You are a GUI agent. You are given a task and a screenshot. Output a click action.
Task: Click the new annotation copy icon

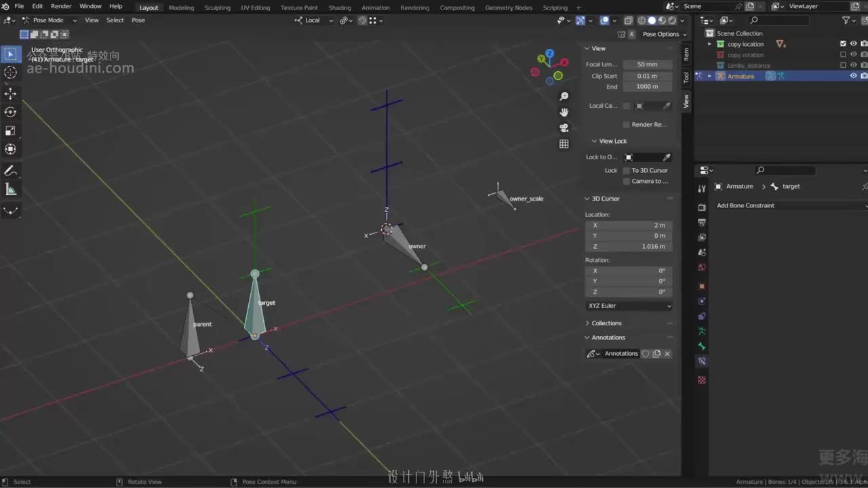point(656,354)
